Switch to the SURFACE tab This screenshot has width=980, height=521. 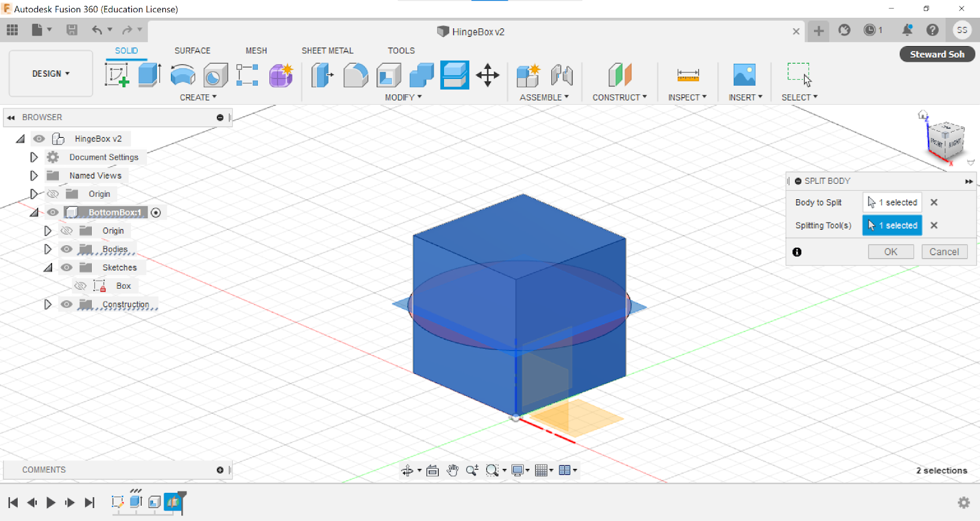(x=192, y=51)
